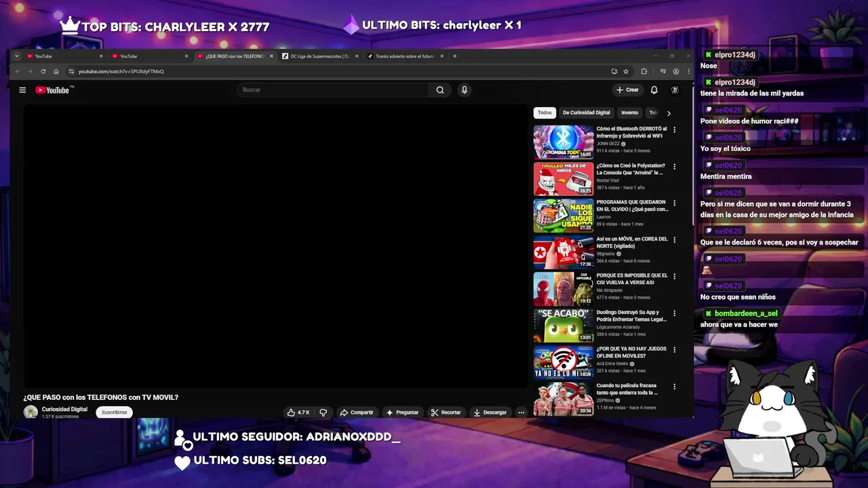868x488 pixels.
Task: Dislike the video with thumbs down
Action: 323,412
